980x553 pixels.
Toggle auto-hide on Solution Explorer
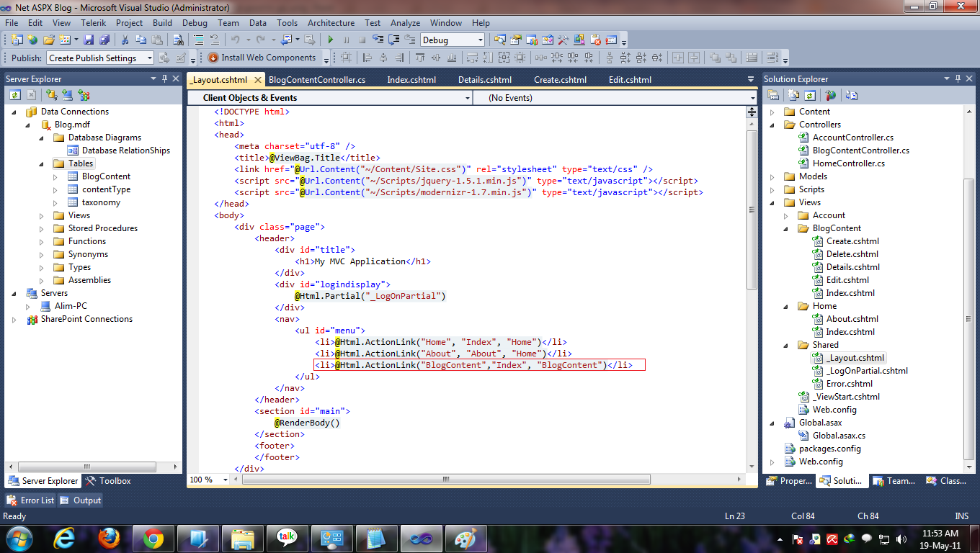pyautogui.click(x=958, y=78)
